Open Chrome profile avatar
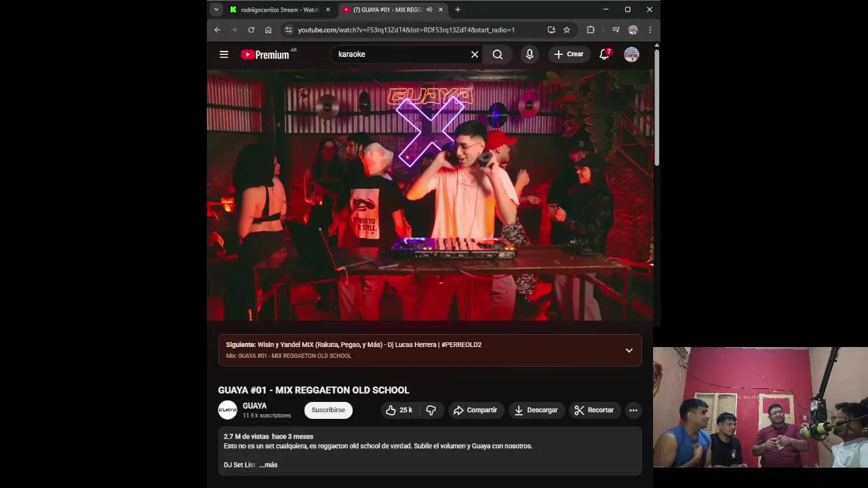Image resolution: width=868 pixels, height=488 pixels. pyautogui.click(x=633, y=30)
